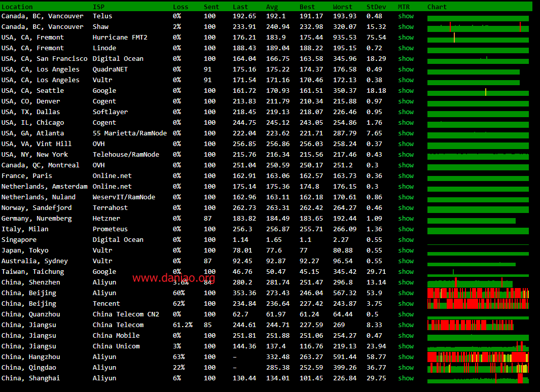Show MTR for Singapore Digital Ocean row
Screen dimensions: 540x392
coord(406,240)
